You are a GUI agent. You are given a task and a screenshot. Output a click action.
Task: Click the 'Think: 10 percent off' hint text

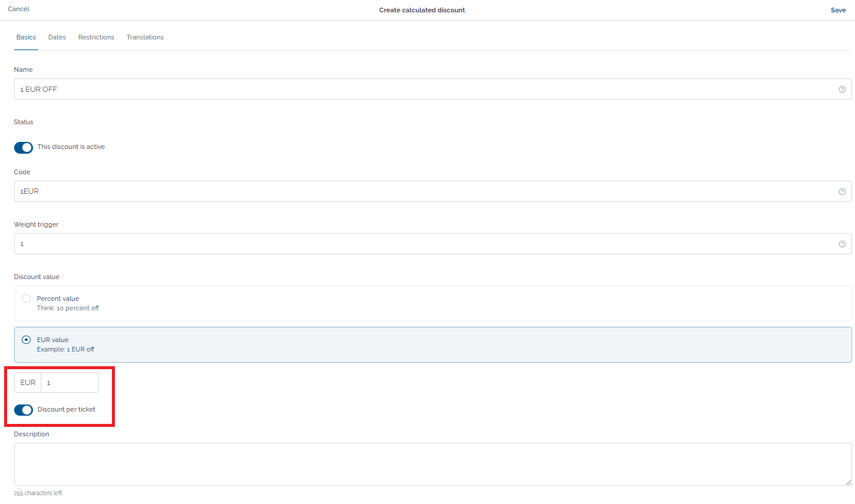(68, 308)
